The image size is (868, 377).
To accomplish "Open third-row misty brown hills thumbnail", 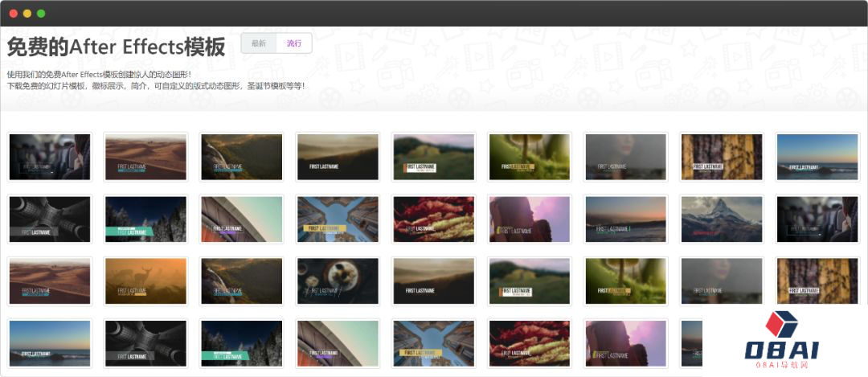I will point(434,281).
